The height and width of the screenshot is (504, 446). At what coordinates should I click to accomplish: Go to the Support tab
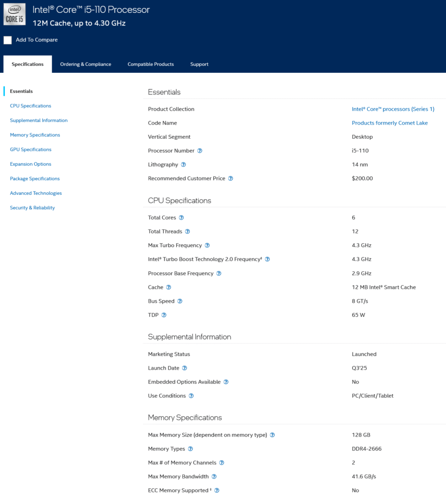[x=200, y=64]
